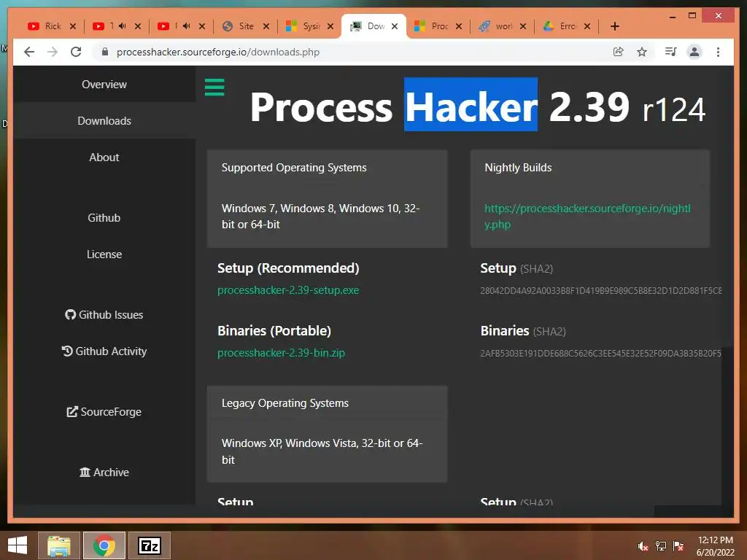The height and width of the screenshot is (560, 747).
Task: Click the highlighted word Hacker in title
Action: coord(471,106)
